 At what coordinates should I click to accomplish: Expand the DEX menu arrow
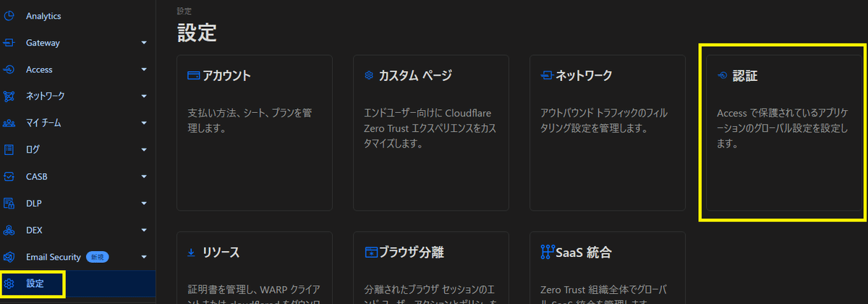coord(144,230)
